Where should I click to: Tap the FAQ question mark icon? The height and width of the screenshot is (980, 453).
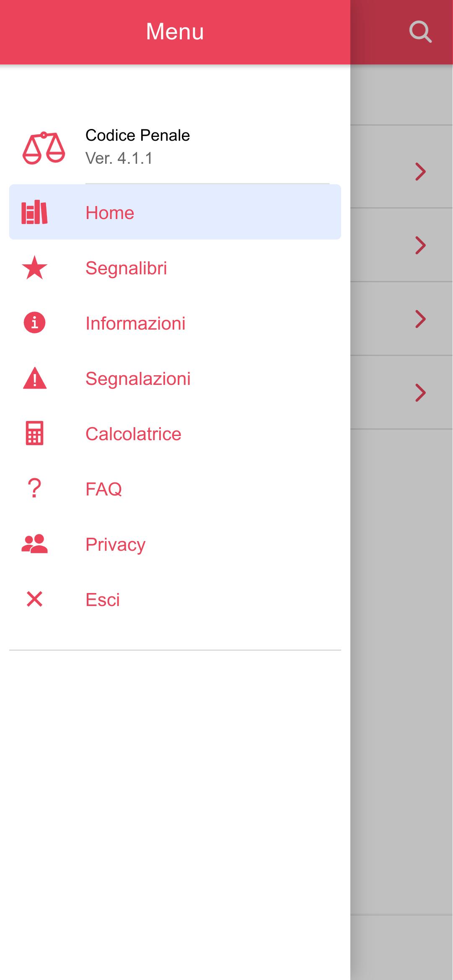coord(34,489)
